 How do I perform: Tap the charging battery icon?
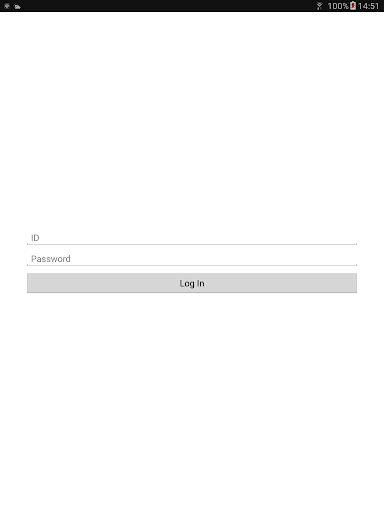pyautogui.click(x=353, y=6)
